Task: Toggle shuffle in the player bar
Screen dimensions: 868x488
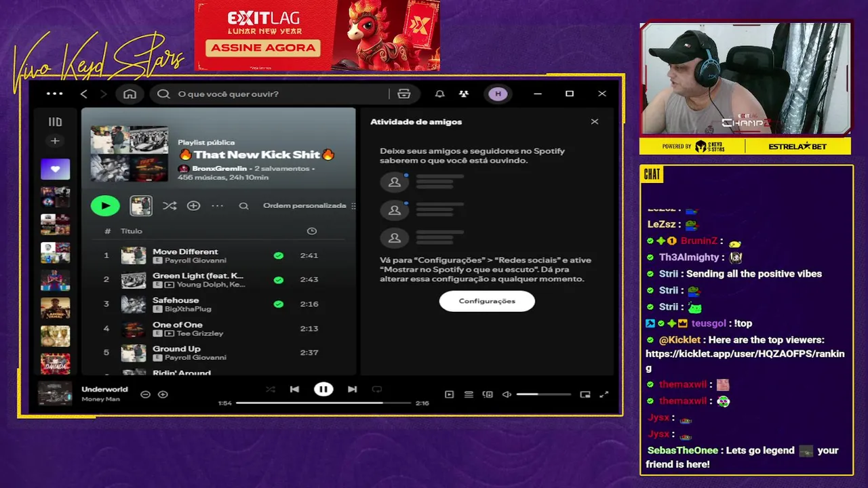Action: tap(271, 389)
